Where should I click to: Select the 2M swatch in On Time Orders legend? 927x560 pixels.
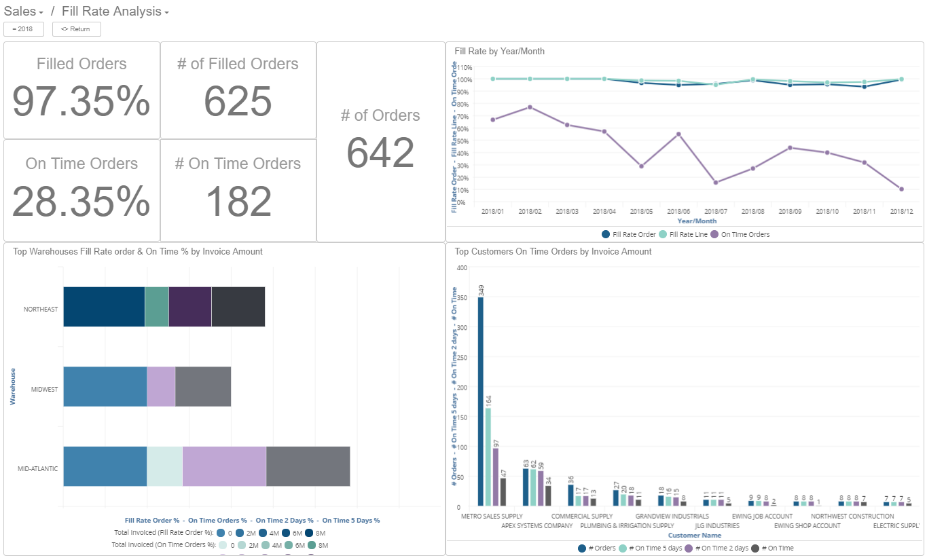point(243,544)
